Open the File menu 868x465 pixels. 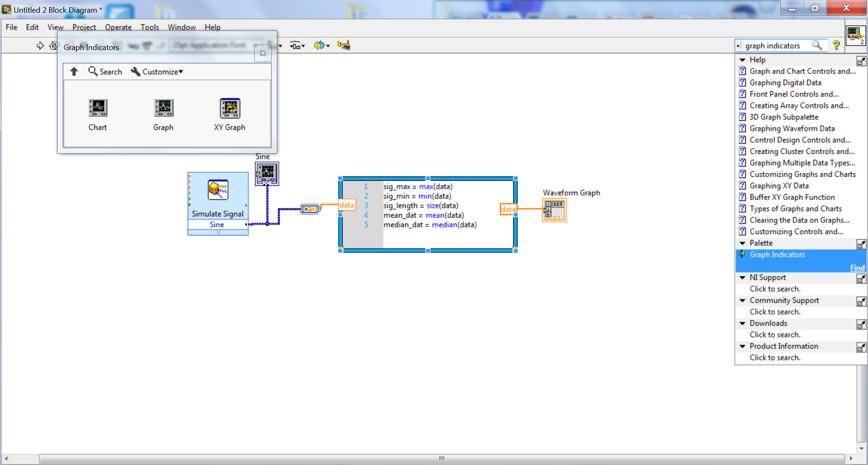pos(11,27)
